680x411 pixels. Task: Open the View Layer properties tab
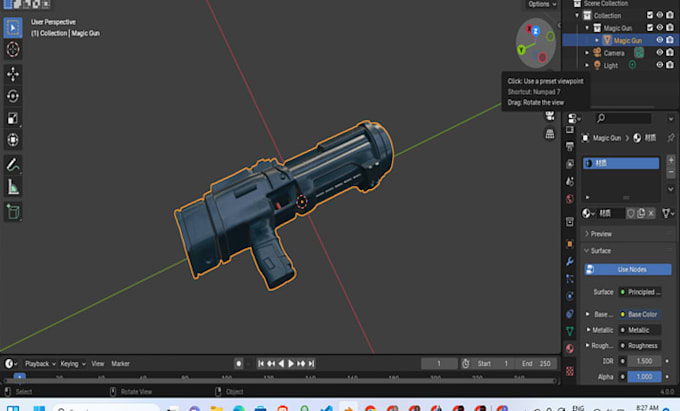point(570,164)
